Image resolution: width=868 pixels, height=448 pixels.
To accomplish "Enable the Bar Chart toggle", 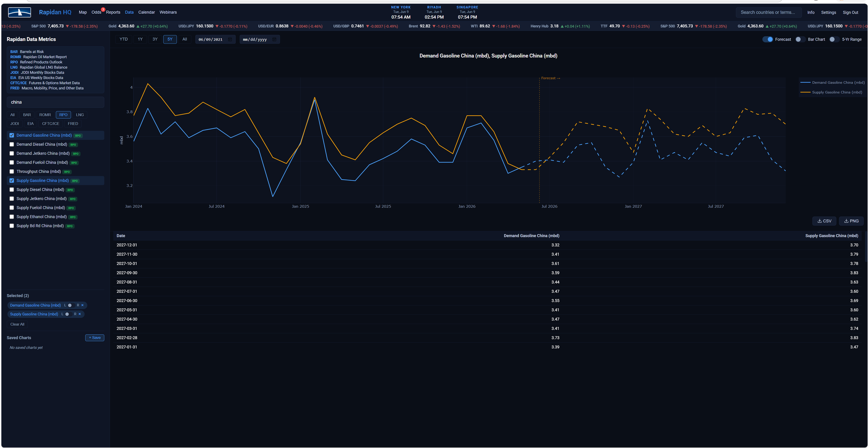I will point(800,39).
